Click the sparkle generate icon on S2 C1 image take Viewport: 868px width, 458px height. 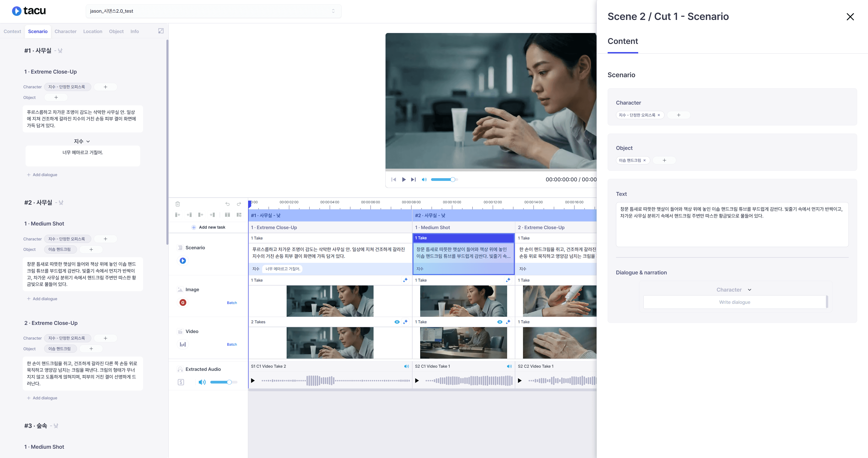click(508, 280)
